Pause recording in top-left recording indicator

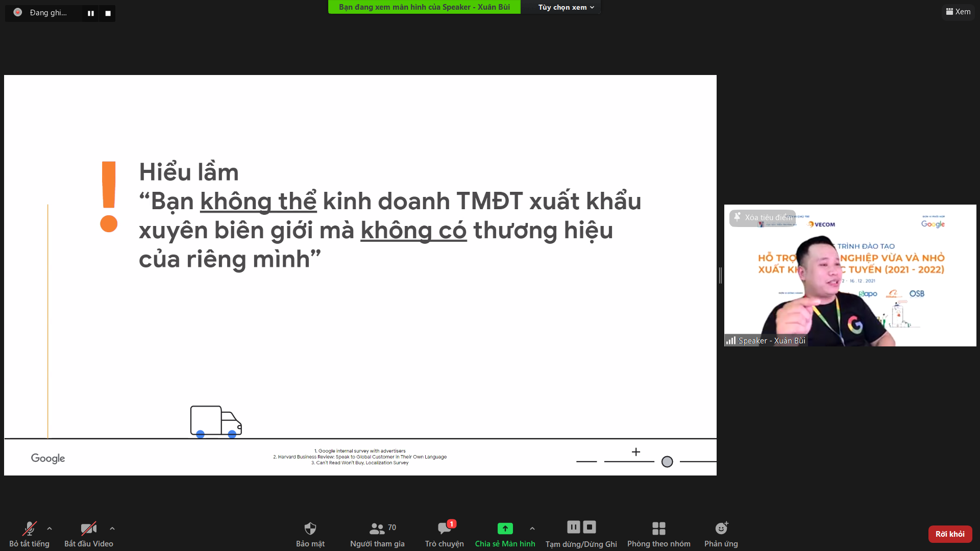[91, 13]
